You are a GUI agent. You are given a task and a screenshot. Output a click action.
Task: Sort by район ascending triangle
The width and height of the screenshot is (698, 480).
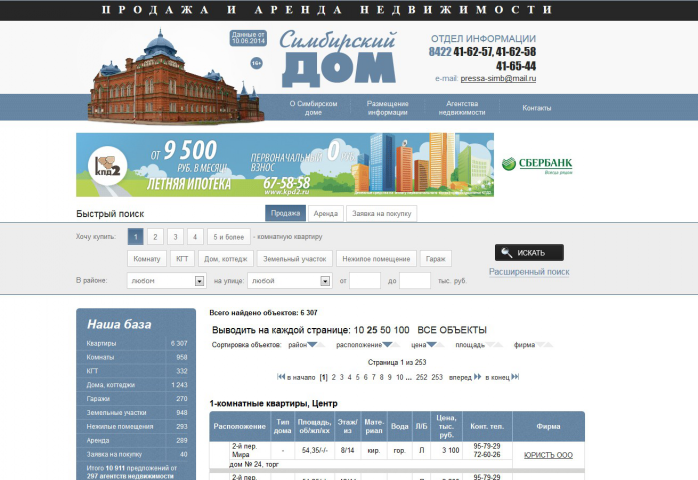[321, 344]
